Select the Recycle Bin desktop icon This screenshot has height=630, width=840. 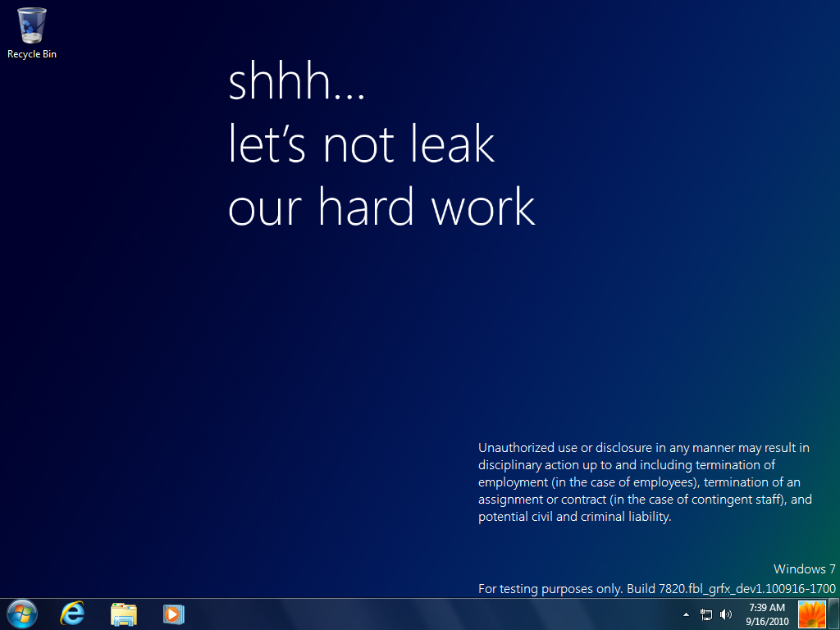32,33
